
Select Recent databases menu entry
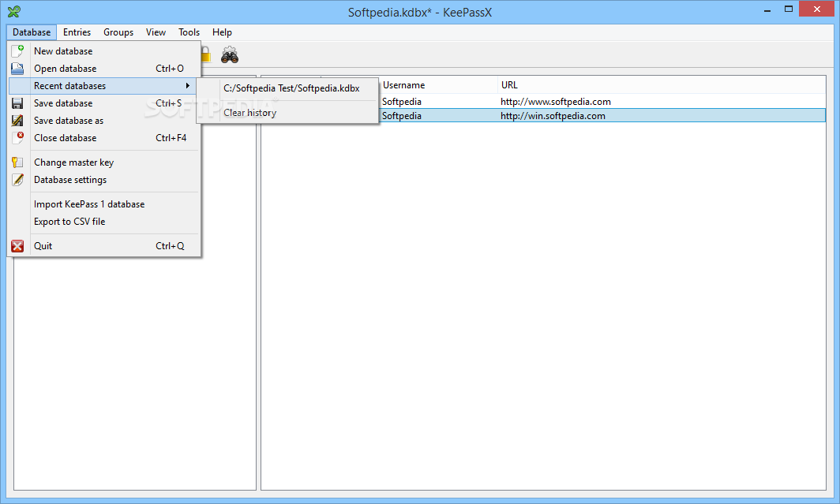tap(103, 86)
